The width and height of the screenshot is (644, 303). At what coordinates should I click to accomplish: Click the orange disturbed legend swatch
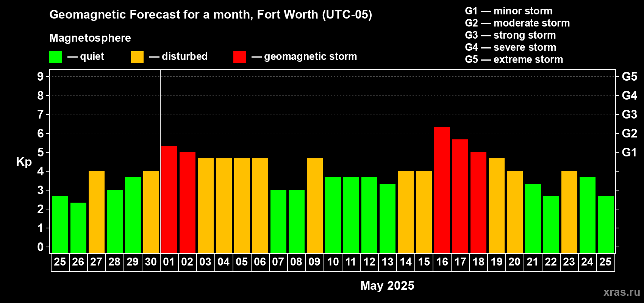pos(137,57)
